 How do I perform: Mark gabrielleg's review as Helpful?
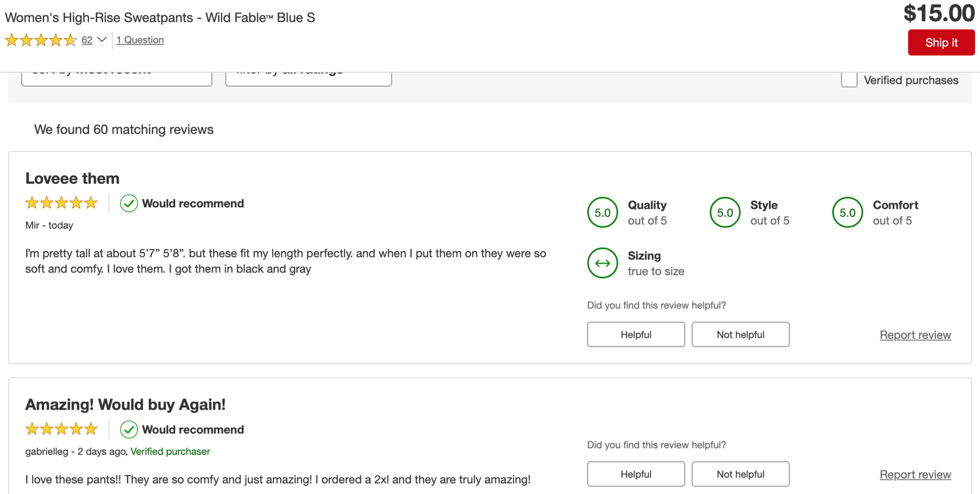635,474
